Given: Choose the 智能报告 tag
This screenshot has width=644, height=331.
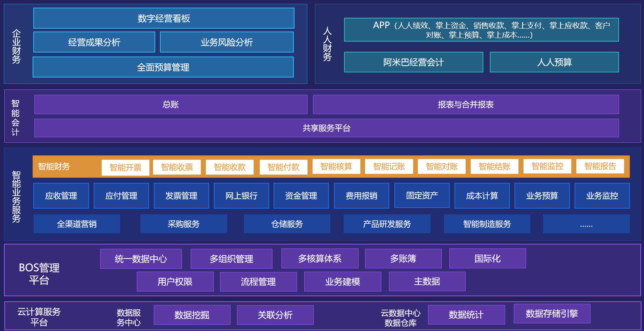Looking at the screenshot, I should click(x=600, y=166).
